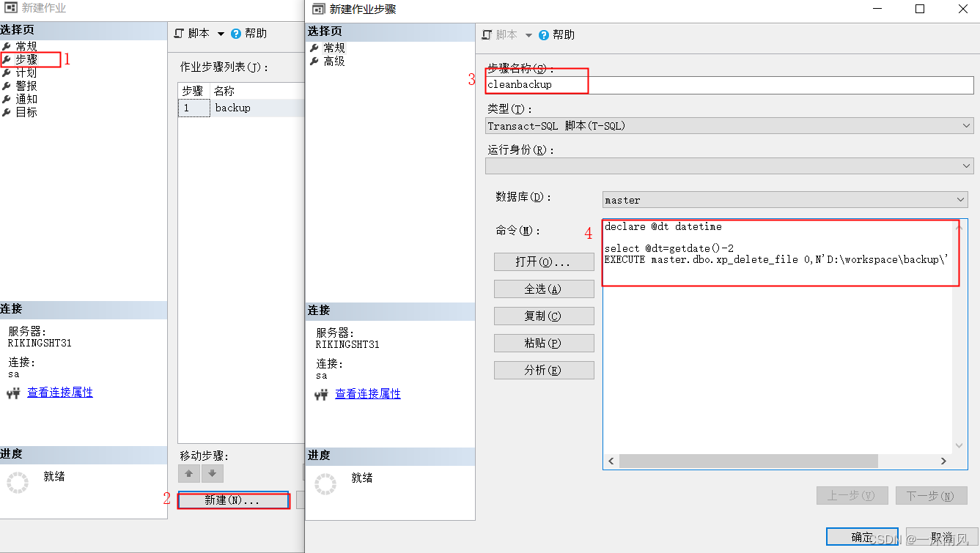Open 目标 page in 新建作业 window
Image resolution: width=980 pixels, height=553 pixels.
(x=26, y=112)
